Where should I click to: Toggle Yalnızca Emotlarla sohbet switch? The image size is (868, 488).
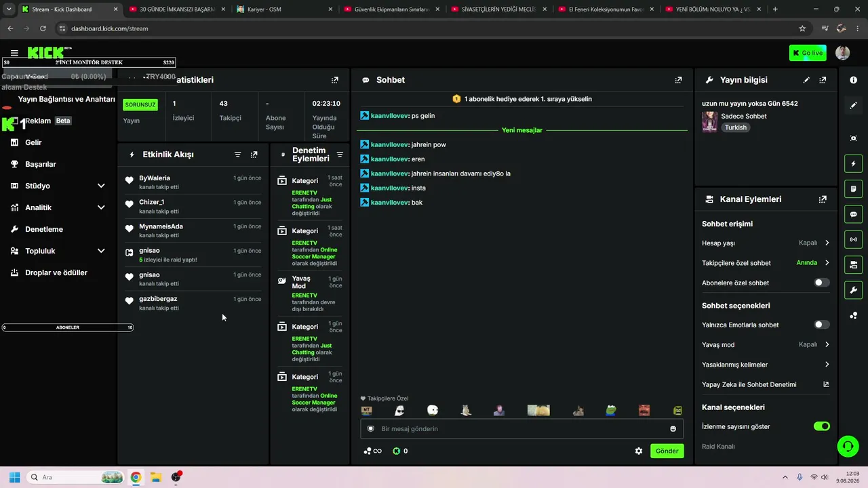(x=821, y=325)
